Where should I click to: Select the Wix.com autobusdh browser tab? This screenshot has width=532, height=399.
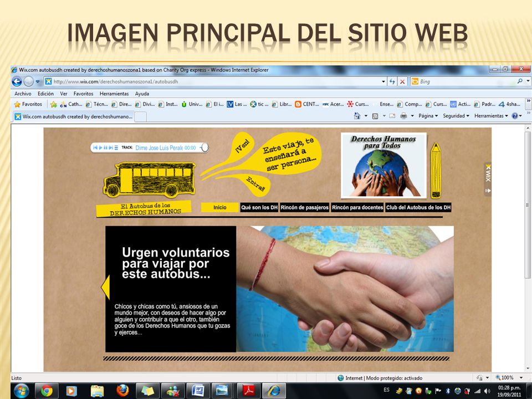(73, 117)
